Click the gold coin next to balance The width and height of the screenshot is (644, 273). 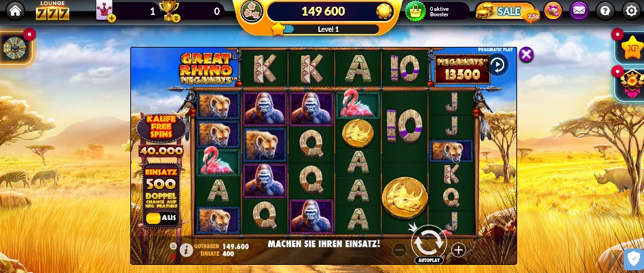[384, 11]
